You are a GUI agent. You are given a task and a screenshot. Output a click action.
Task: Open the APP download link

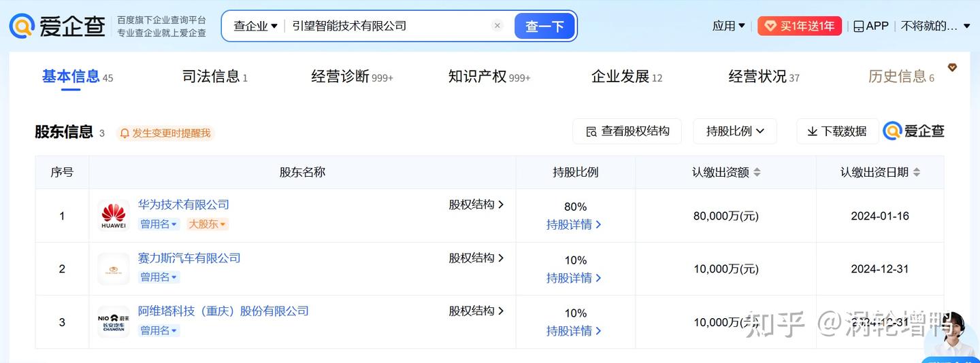pyautogui.click(x=871, y=26)
